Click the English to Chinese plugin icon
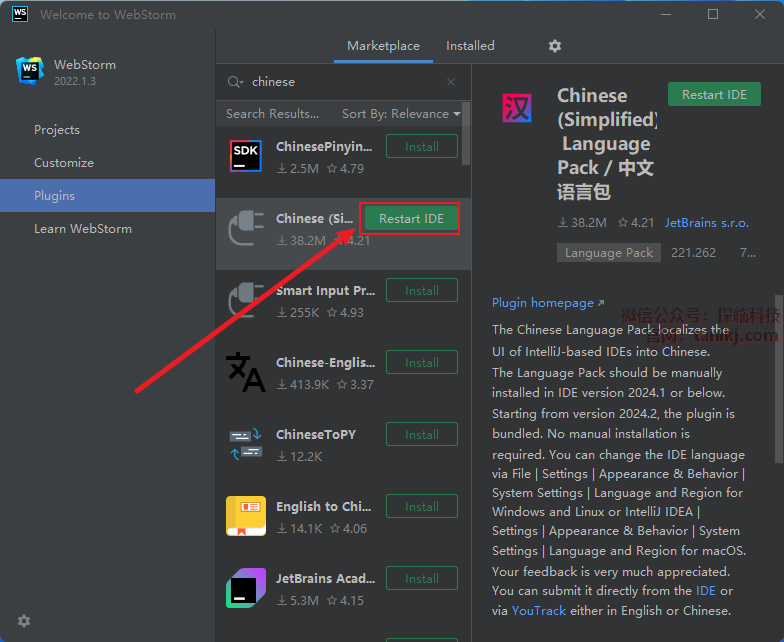This screenshot has width=784, height=642. 246,516
